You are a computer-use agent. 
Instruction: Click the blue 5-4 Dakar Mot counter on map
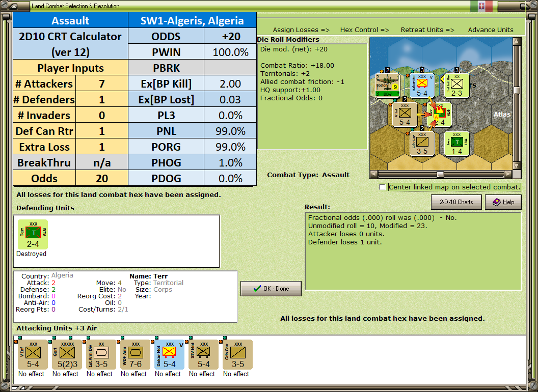pos(422,86)
